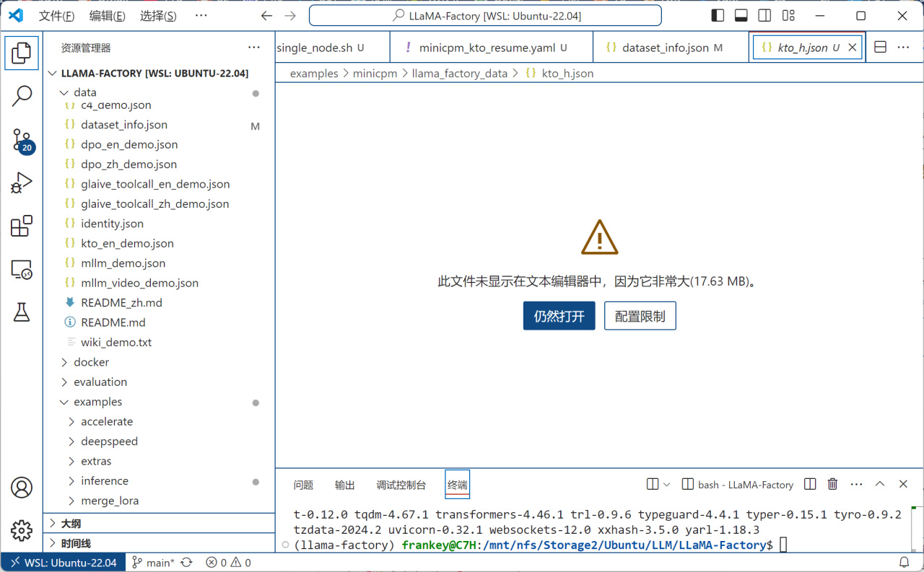Click 仍然打开 to open the large file

point(559,316)
